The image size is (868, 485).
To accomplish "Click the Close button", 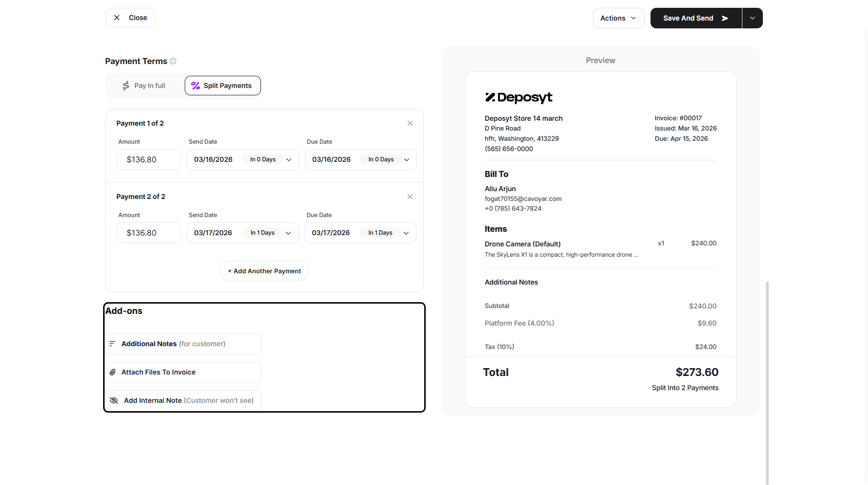I will pos(130,18).
